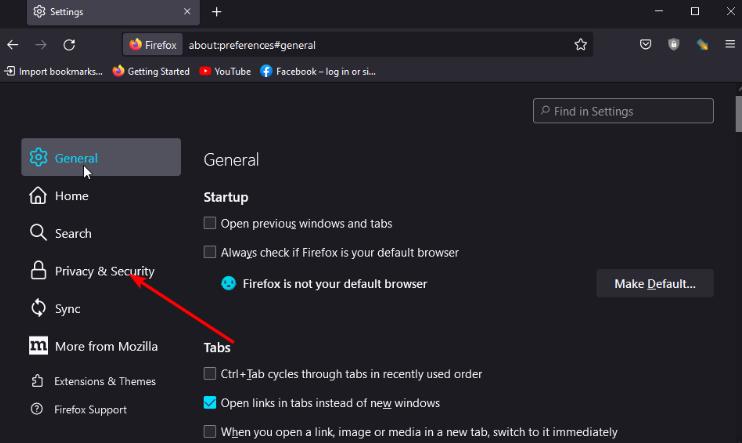Image resolution: width=742 pixels, height=443 pixels.
Task: Open the shield extension icon in toolbar
Action: point(673,44)
